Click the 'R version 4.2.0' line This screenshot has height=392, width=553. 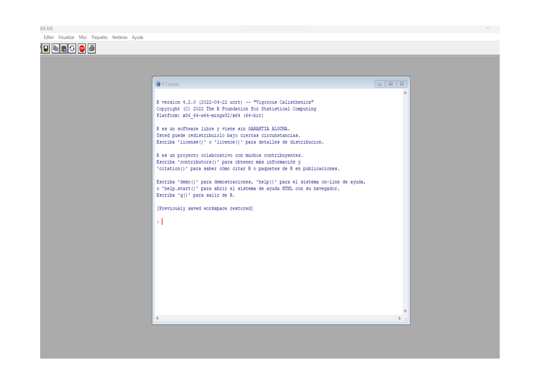tap(235, 102)
